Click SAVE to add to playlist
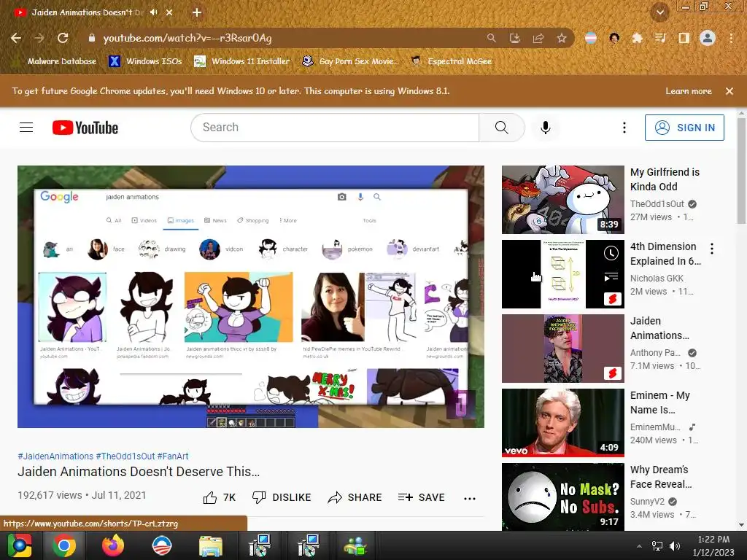Viewport: 747px width, 560px height. [x=422, y=497]
